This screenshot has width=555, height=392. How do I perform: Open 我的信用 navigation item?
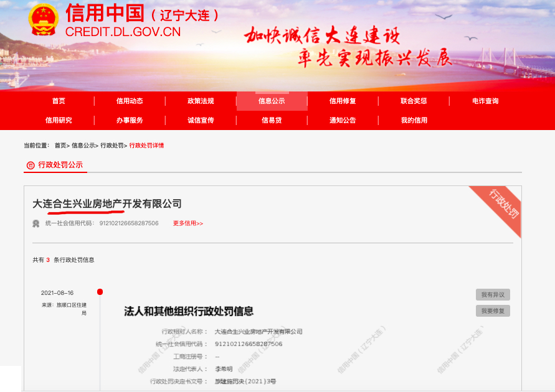(x=414, y=120)
